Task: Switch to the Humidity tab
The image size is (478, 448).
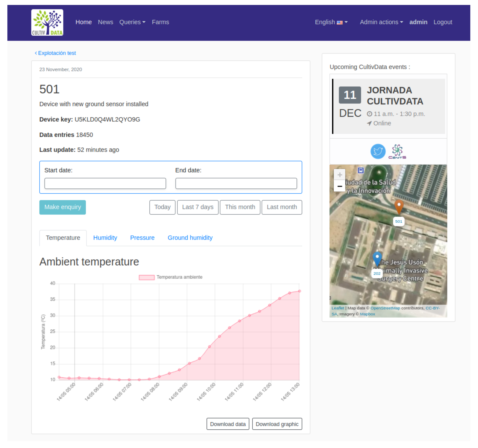Action: pos(105,238)
